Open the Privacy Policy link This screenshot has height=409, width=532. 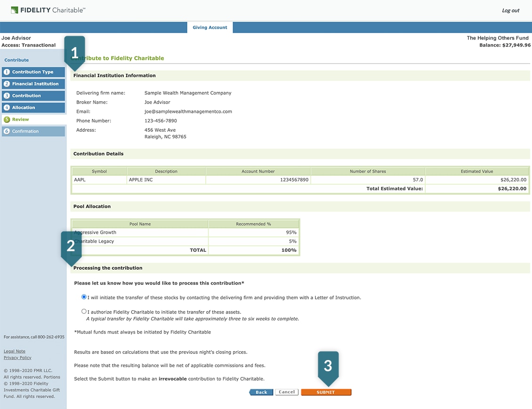point(17,357)
